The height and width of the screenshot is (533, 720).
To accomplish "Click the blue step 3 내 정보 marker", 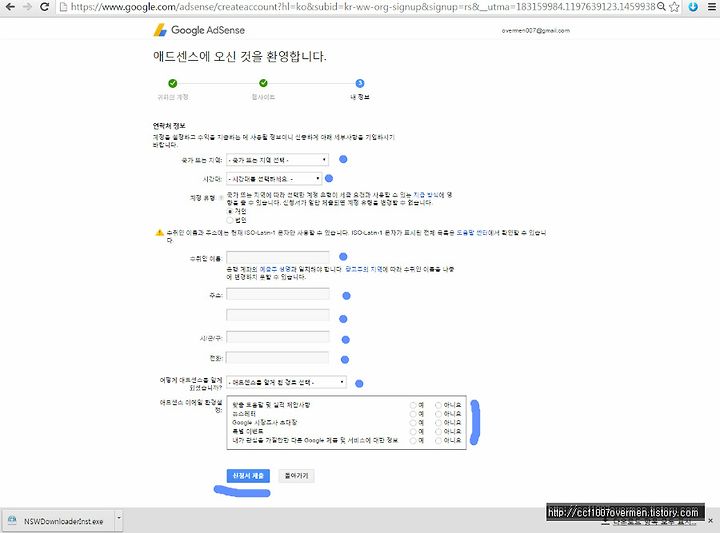I will [360, 83].
